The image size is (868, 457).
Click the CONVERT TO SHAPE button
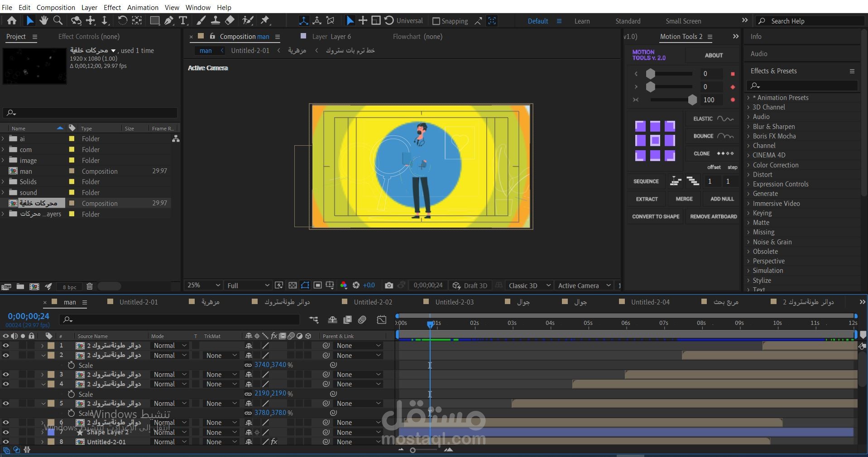click(655, 217)
